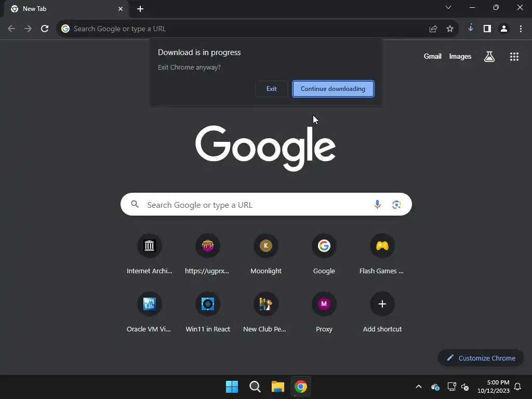Click the Search Labs flask icon
Viewport: 532px width, 399px height.
click(x=489, y=57)
